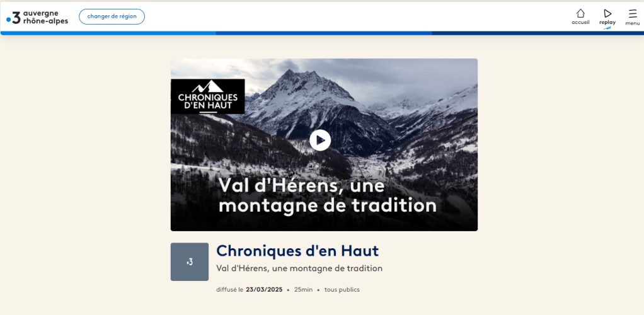Click the menu text label

tap(633, 23)
